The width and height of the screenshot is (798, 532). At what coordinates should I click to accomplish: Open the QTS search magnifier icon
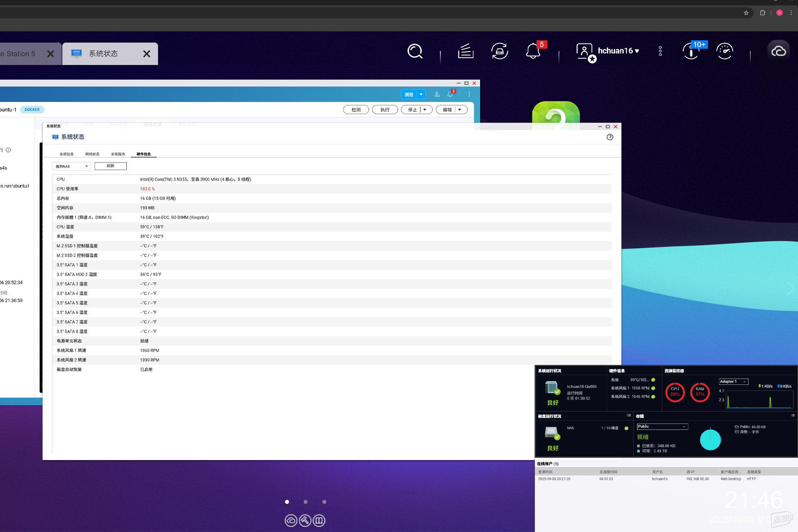[415, 51]
